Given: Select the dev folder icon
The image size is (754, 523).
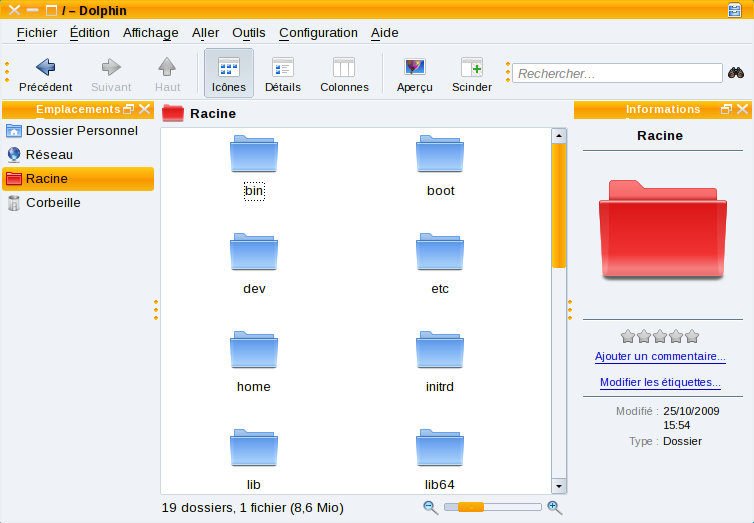Looking at the screenshot, I should pyautogui.click(x=254, y=252).
